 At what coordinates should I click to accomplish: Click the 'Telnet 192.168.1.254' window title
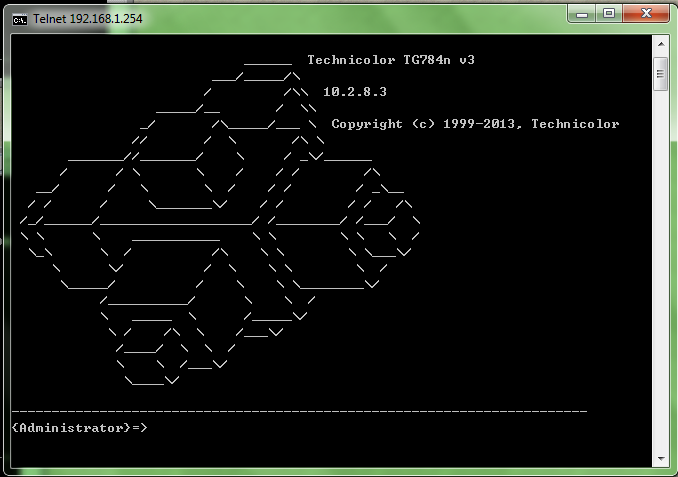pyautogui.click(x=88, y=19)
